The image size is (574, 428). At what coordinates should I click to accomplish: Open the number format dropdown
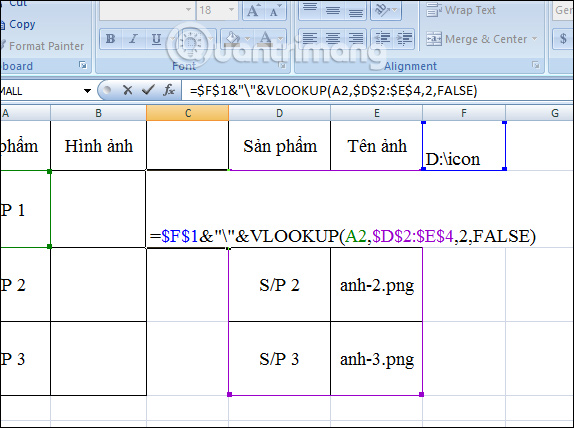pos(563,10)
